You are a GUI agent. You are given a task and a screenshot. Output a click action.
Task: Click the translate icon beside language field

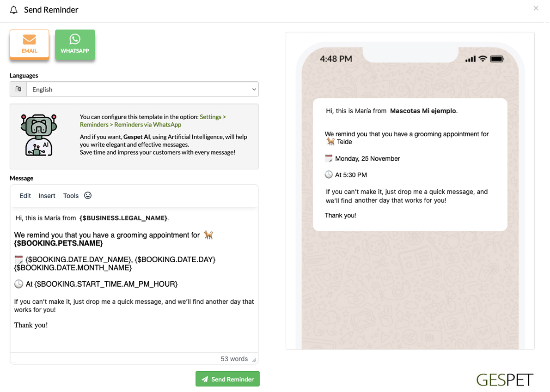[x=18, y=89]
